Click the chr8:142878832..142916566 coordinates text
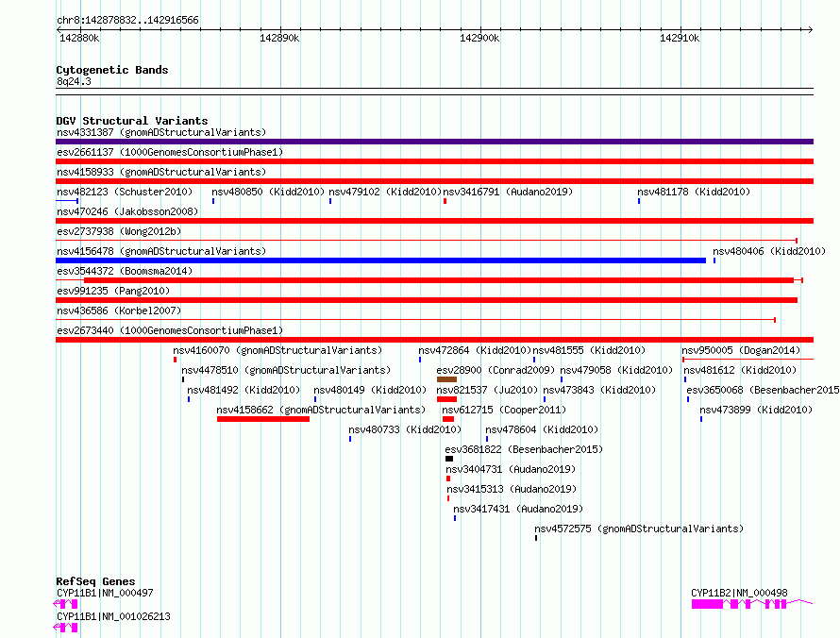 click(x=127, y=20)
